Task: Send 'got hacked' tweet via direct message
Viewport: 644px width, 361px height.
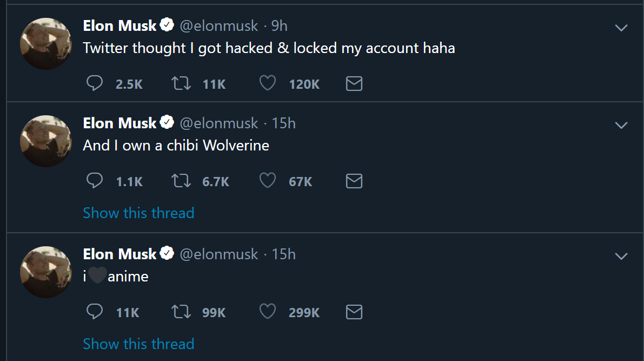Action: coord(354,83)
